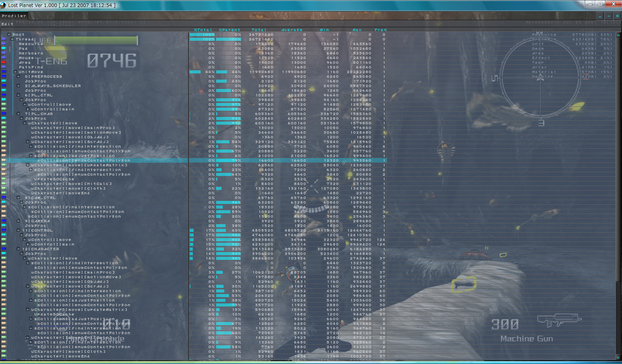The width and height of the screenshot is (622, 364).
Task: Click the memory entry Effect 2238KB
Action: 572,58
